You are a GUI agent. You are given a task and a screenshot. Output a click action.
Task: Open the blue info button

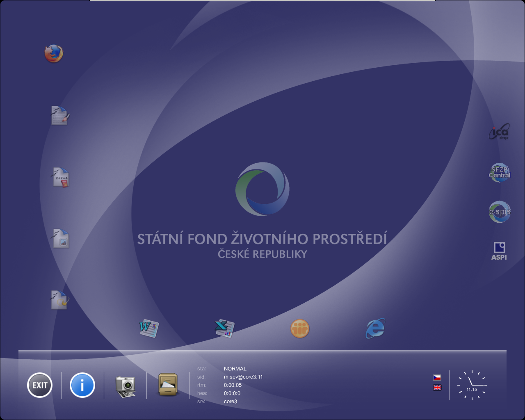coord(82,385)
